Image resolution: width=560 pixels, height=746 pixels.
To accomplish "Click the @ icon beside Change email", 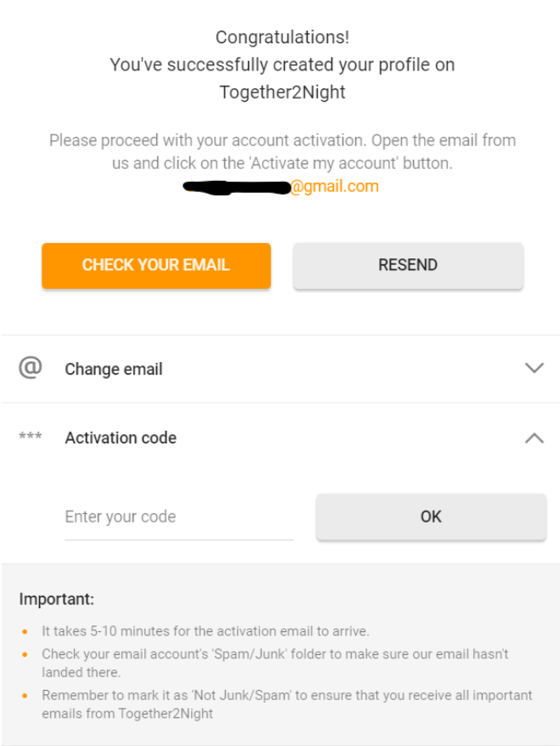I will (31, 368).
